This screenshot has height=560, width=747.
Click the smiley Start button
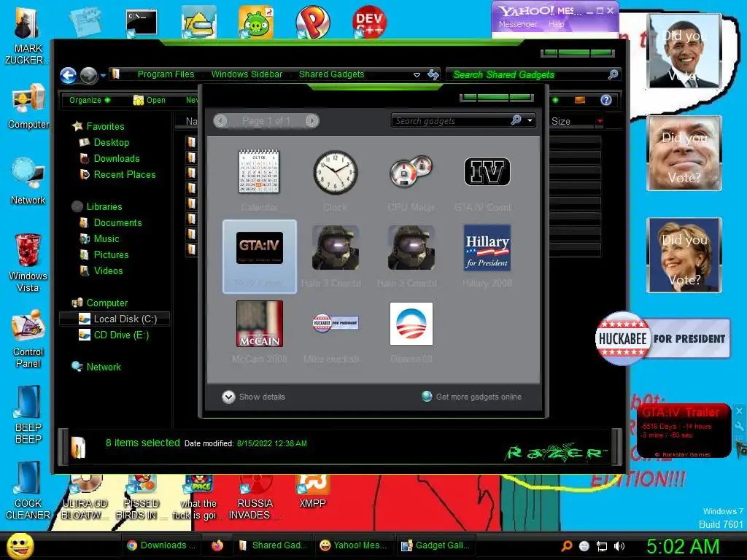[x=20, y=545]
